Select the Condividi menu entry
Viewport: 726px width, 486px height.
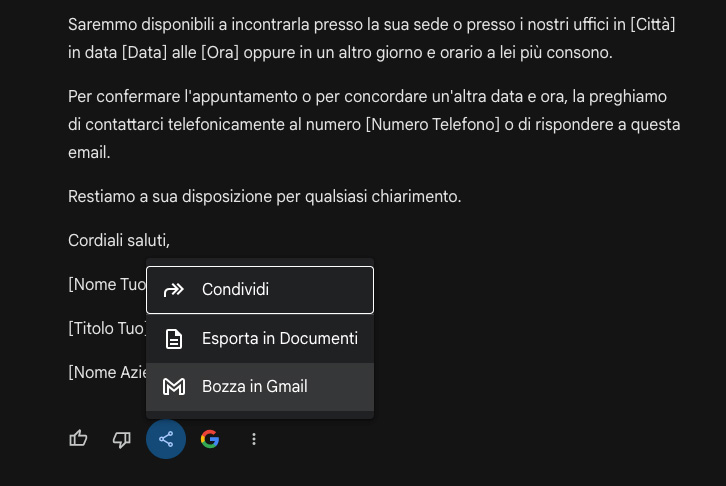point(235,290)
